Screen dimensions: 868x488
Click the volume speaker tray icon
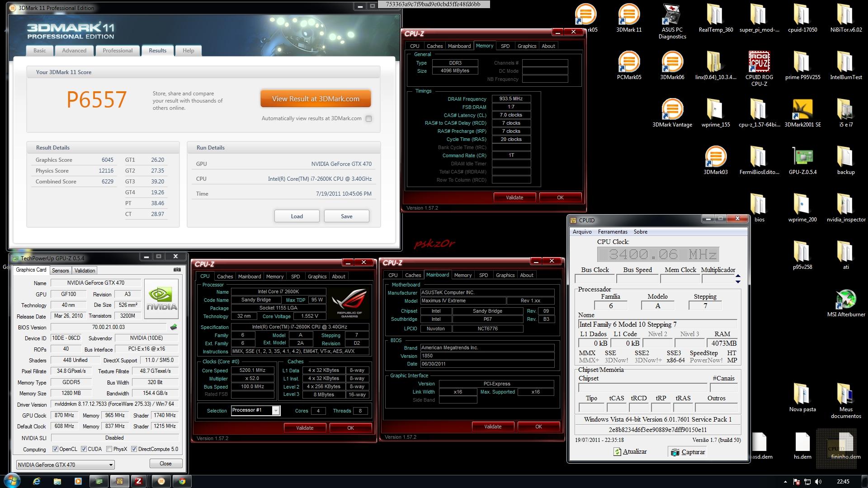coord(818,482)
